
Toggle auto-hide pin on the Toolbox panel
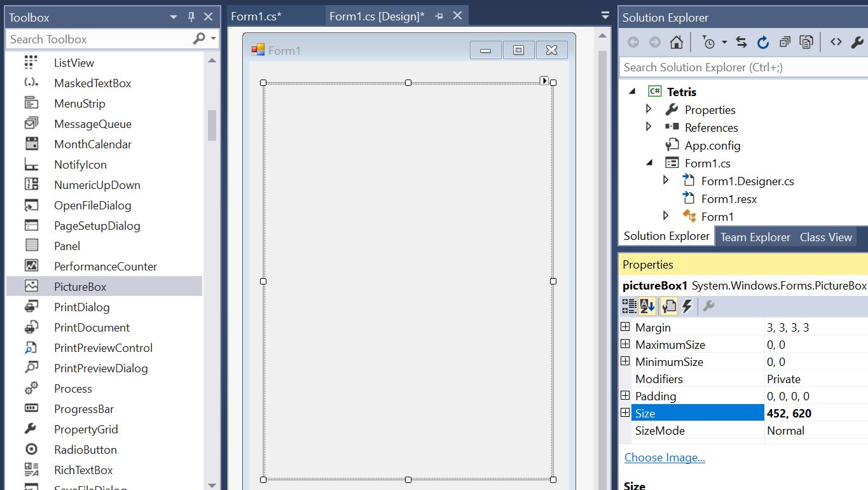tap(190, 17)
